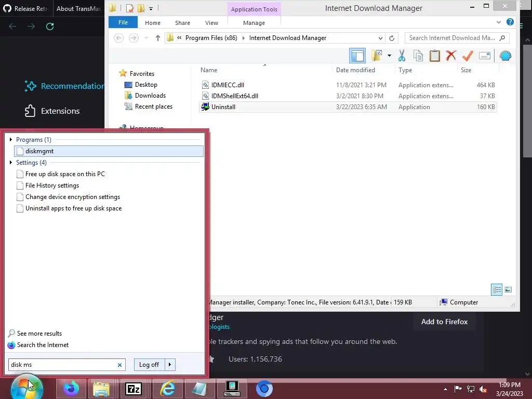Select the IDMShellExt64.dll file

[235, 96]
